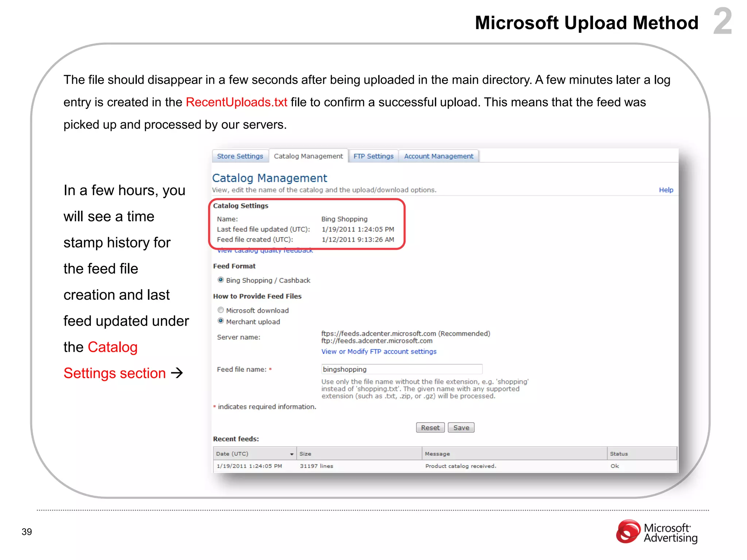Open the Account Management tab
747x560 pixels.
[438, 156]
